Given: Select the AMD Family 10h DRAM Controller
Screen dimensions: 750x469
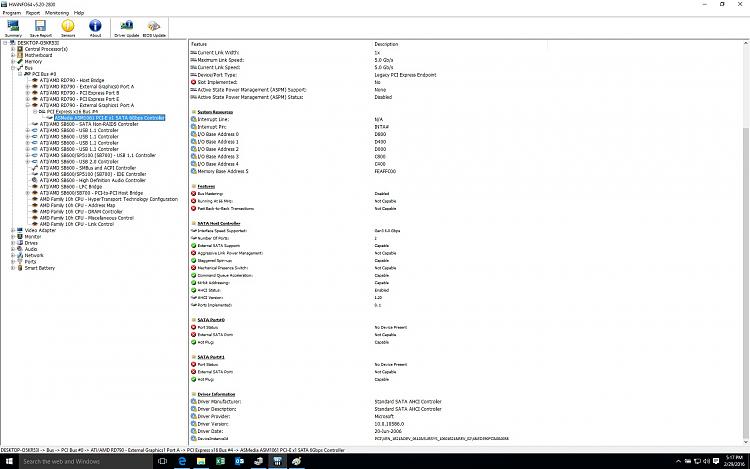Looking at the screenshot, I should tap(81, 211).
